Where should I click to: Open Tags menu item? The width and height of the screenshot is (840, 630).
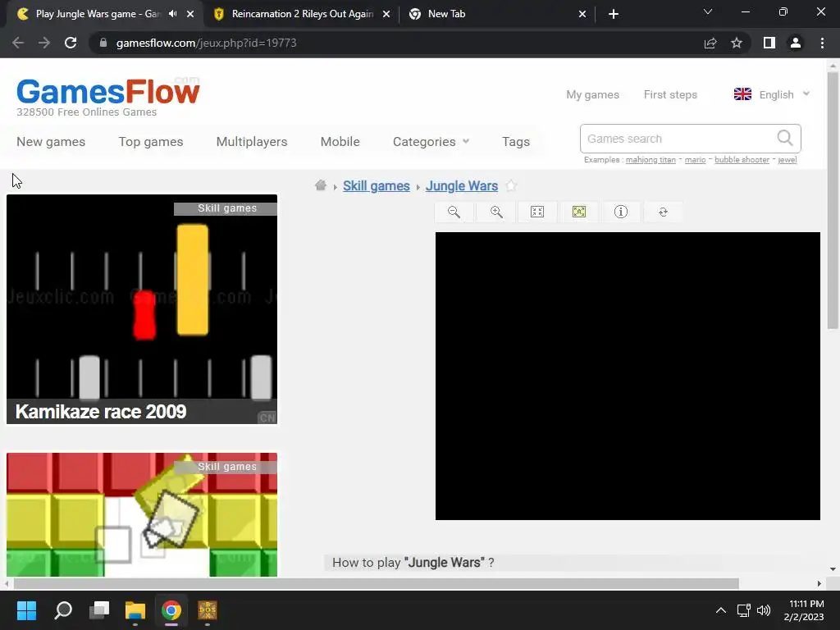click(x=516, y=141)
